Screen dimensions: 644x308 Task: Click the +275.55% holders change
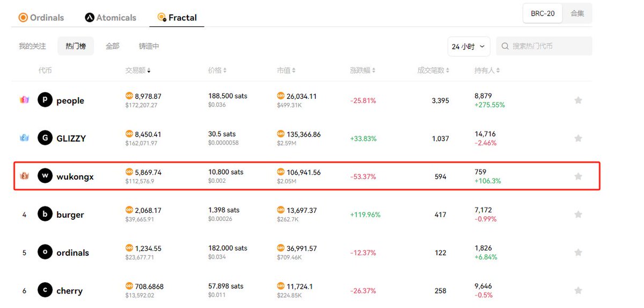pos(489,105)
